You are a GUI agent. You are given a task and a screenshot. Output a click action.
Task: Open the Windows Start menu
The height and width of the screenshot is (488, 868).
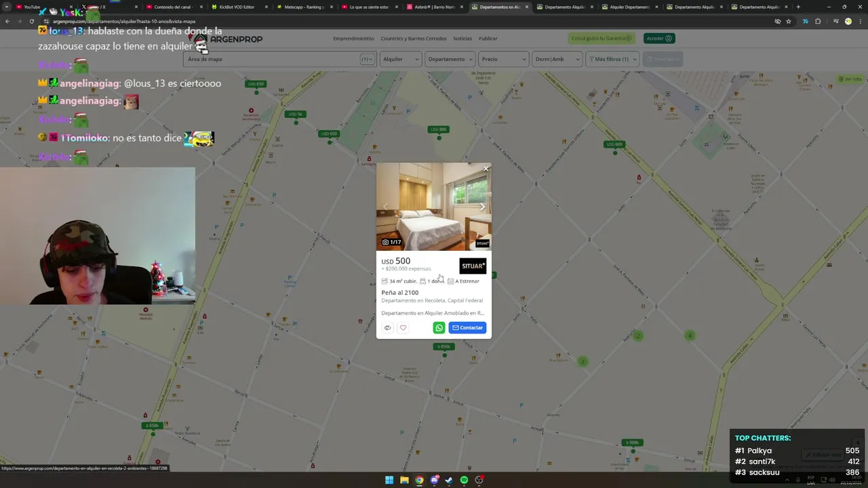pyautogui.click(x=389, y=480)
